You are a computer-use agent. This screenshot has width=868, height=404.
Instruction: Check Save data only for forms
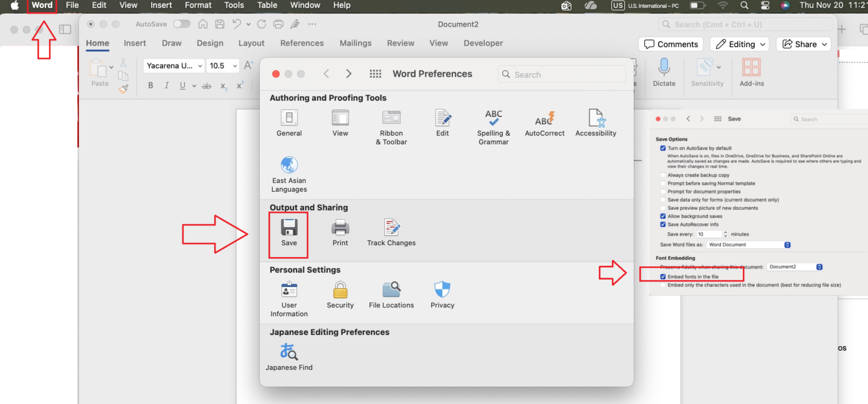(663, 200)
